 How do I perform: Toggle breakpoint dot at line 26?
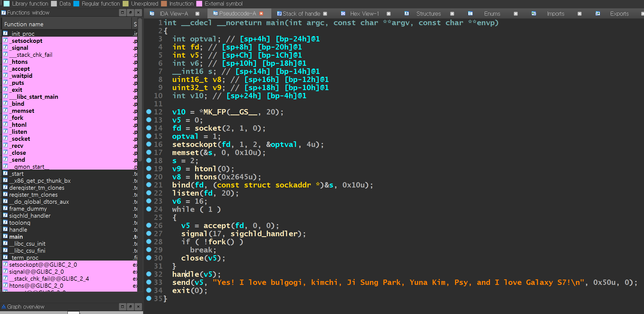coord(149,225)
